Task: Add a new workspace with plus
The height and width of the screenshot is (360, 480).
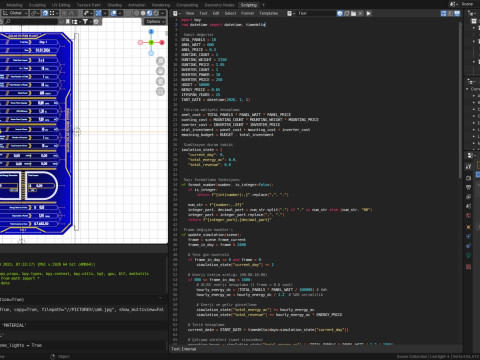Action: coord(263,5)
